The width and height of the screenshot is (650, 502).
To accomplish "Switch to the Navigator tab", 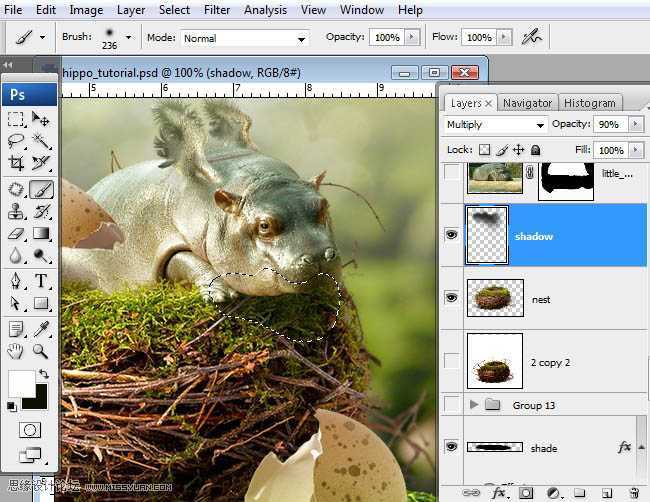I will [x=527, y=103].
